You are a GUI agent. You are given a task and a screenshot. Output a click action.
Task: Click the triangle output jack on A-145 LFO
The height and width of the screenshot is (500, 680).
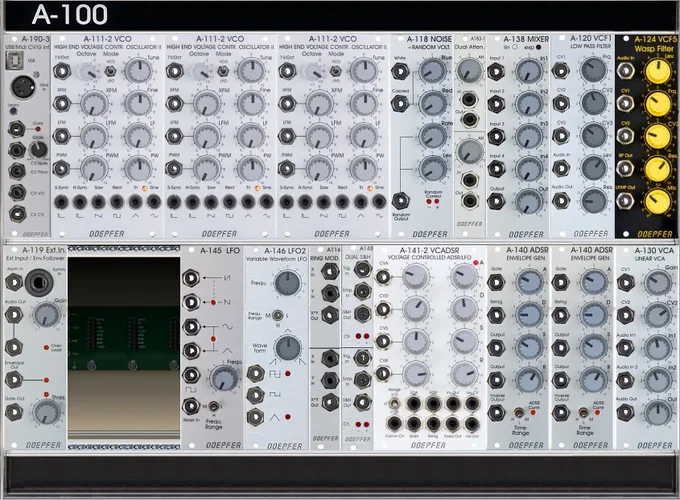[x=191, y=350]
